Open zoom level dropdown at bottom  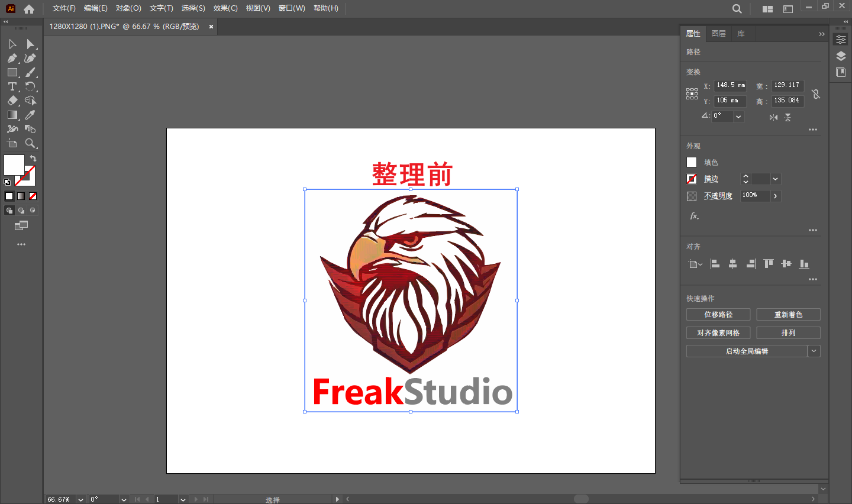(x=80, y=499)
